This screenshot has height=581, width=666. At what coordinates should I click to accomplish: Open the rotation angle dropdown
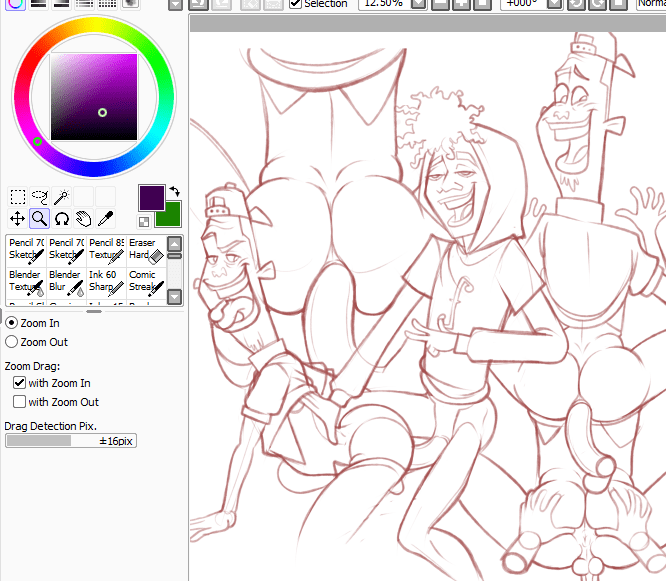(554, 4)
